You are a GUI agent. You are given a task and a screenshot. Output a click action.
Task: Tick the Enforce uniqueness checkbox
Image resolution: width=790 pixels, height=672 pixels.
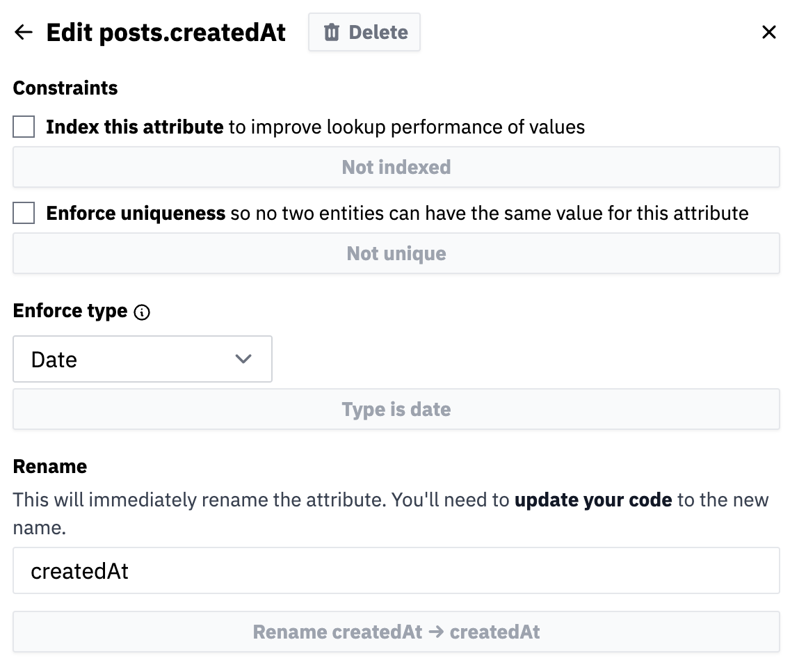(x=24, y=214)
